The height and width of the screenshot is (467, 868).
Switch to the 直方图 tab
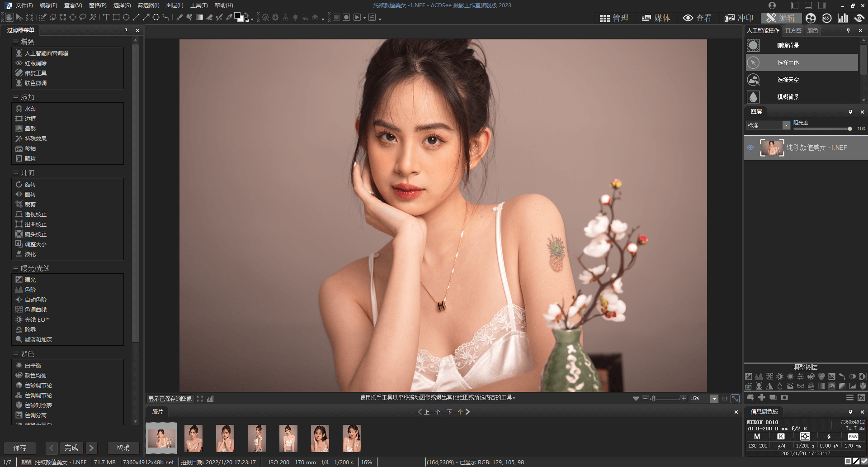[x=793, y=30]
